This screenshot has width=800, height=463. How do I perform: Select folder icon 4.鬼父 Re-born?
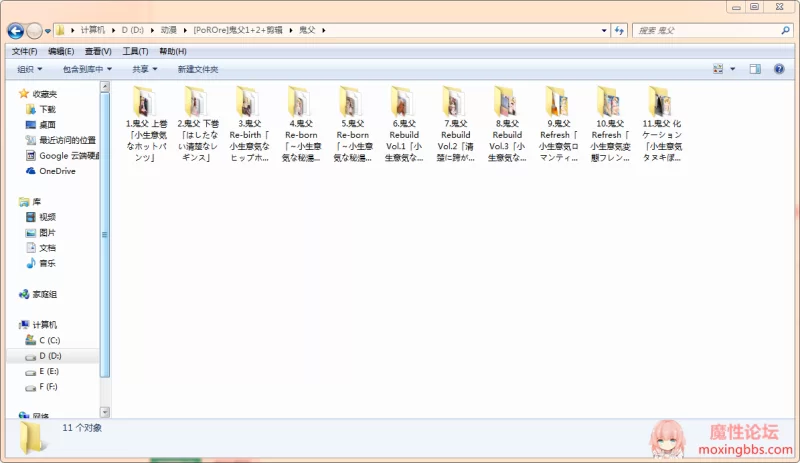(x=299, y=101)
